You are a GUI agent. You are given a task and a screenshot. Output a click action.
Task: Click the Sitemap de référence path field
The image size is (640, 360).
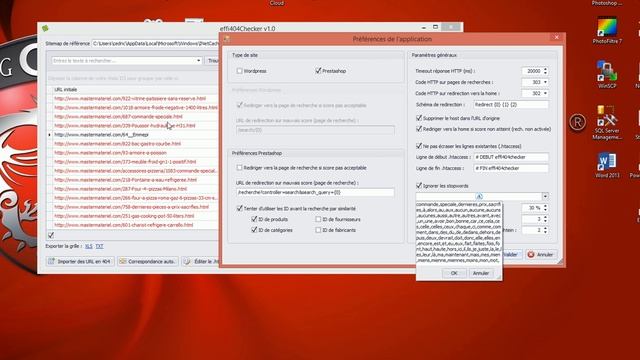tap(155, 43)
